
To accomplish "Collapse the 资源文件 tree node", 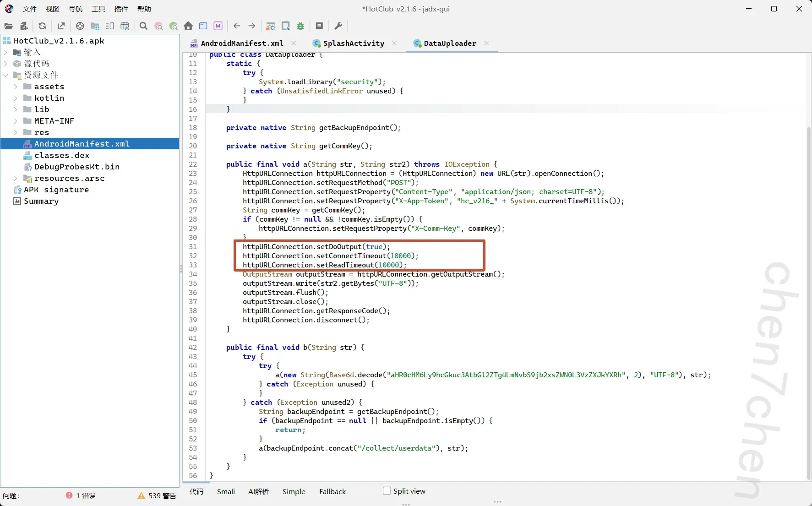I will [x=5, y=75].
